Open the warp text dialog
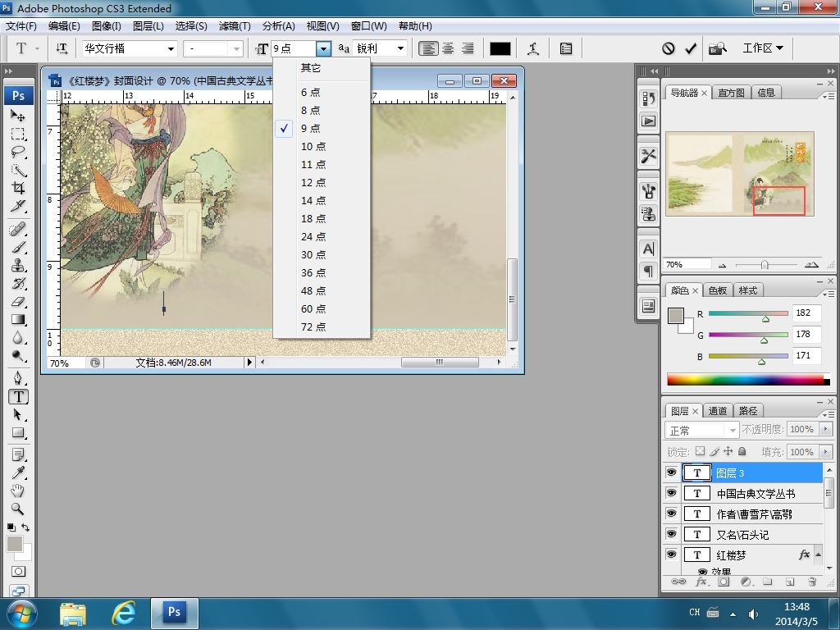 point(533,48)
